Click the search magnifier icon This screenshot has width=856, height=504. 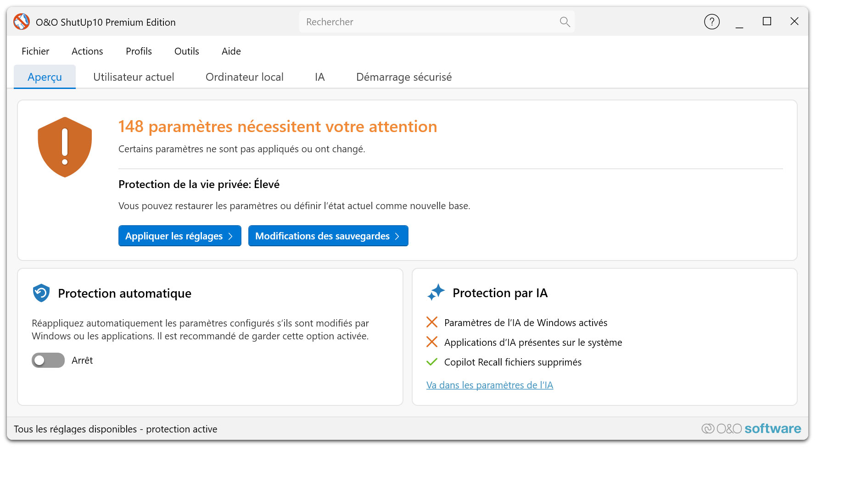[565, 22]
